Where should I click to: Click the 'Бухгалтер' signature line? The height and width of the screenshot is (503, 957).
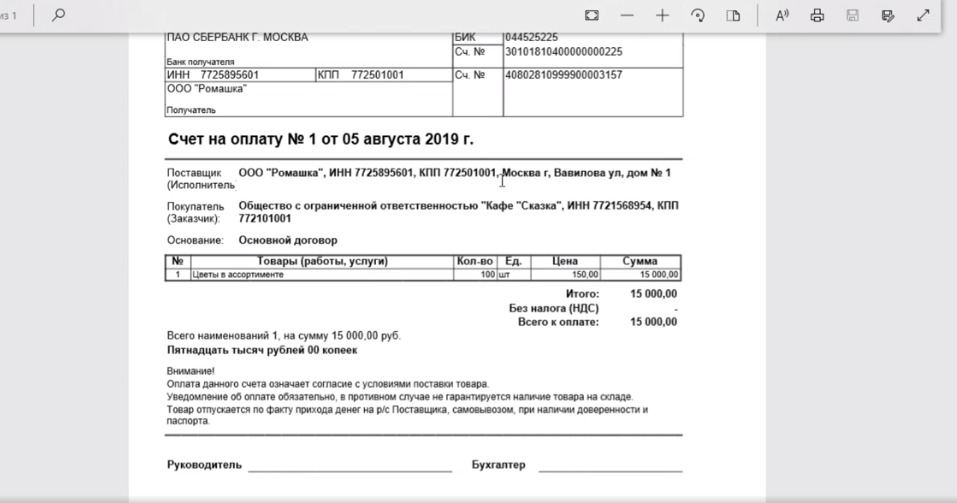610,466
